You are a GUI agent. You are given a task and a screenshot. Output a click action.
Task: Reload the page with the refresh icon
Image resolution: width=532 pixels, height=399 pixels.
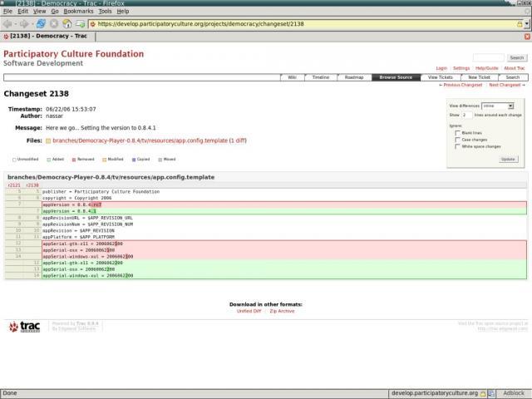click(x=41, y=24)
